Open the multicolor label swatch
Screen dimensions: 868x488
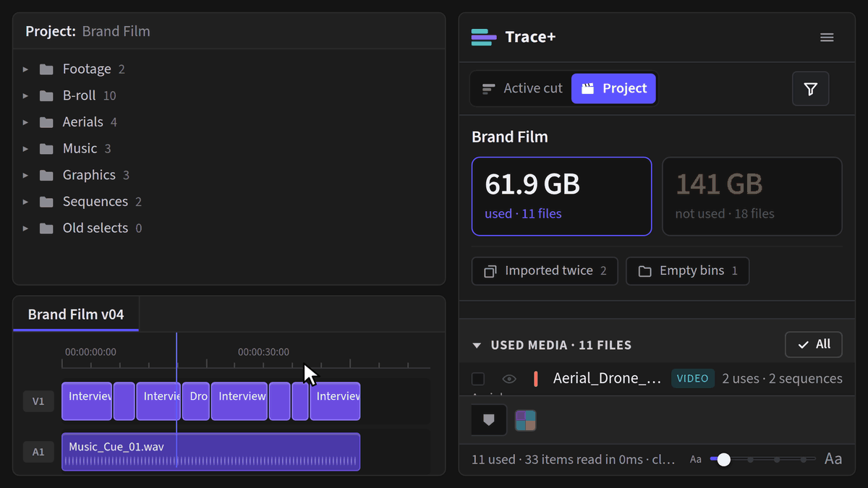coord(525,420)
